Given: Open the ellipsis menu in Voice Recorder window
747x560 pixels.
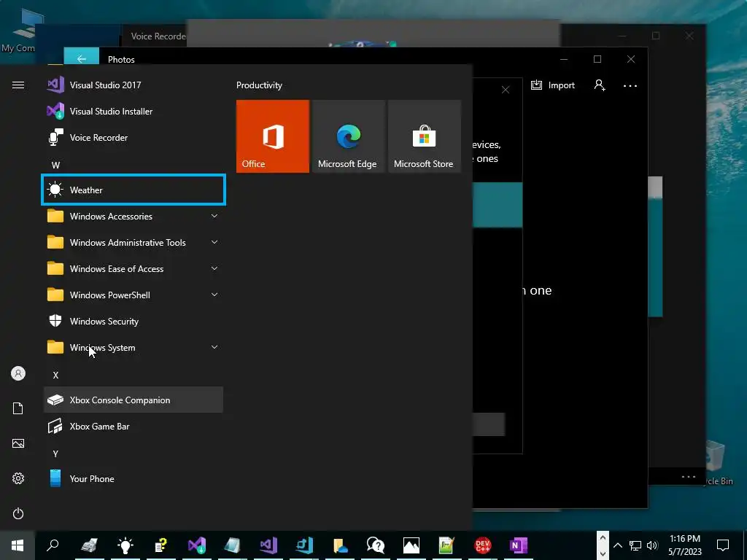Looking at the screenshot, I should pos(689,477).
